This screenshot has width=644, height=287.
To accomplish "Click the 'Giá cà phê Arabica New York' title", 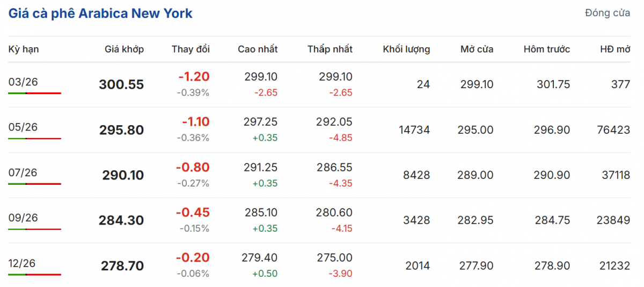I will tap(100, 13).
